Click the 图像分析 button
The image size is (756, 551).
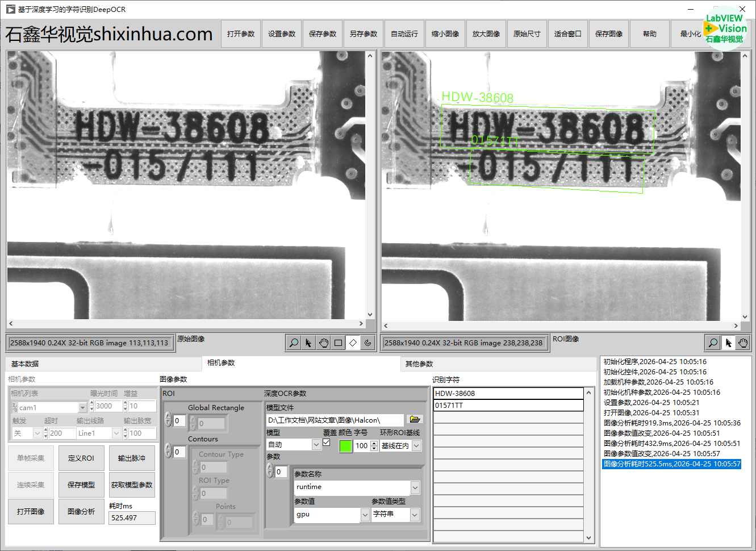pyautogui.click(x=81, y=512)
